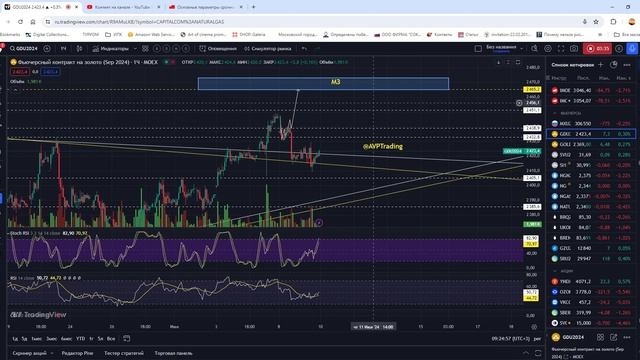Open the candlestick chart style picker
640x360 pixels.
pos(79,49)
